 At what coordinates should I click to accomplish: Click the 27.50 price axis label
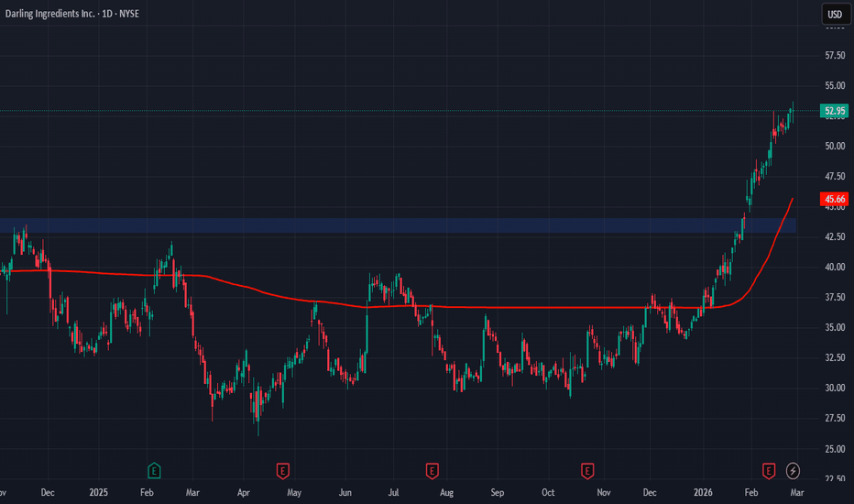click(835, 418)
